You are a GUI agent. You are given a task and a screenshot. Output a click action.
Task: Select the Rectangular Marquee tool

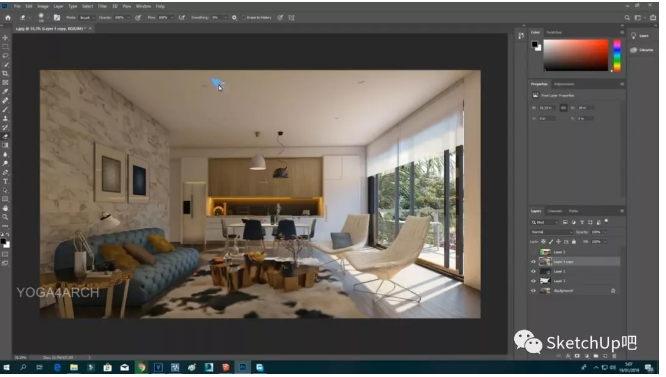point(5,47)
